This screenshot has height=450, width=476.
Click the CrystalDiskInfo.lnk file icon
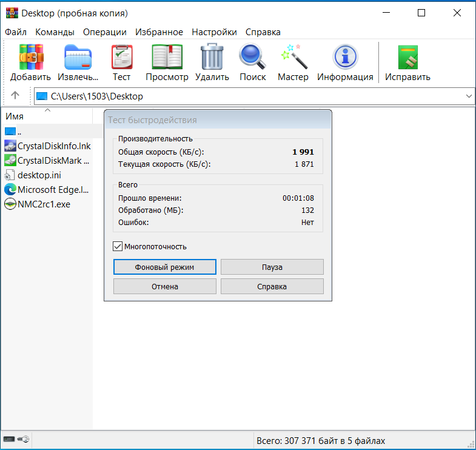point(10,146)
